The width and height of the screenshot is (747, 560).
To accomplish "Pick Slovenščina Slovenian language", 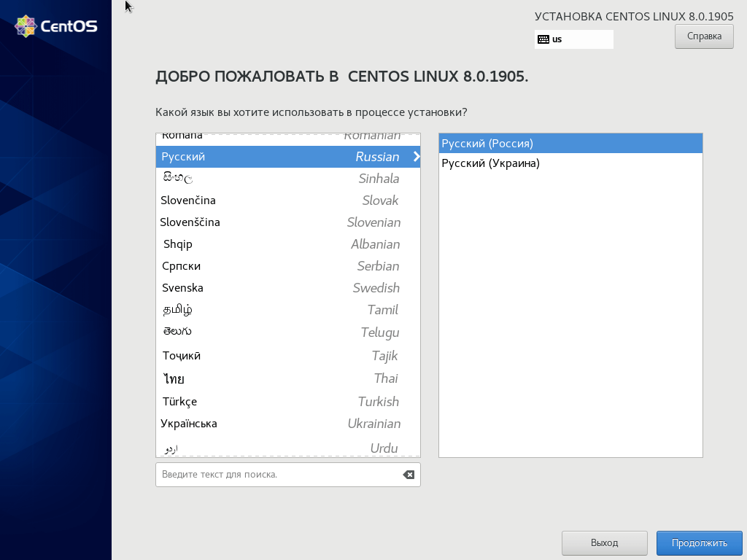I will [287, 222].
